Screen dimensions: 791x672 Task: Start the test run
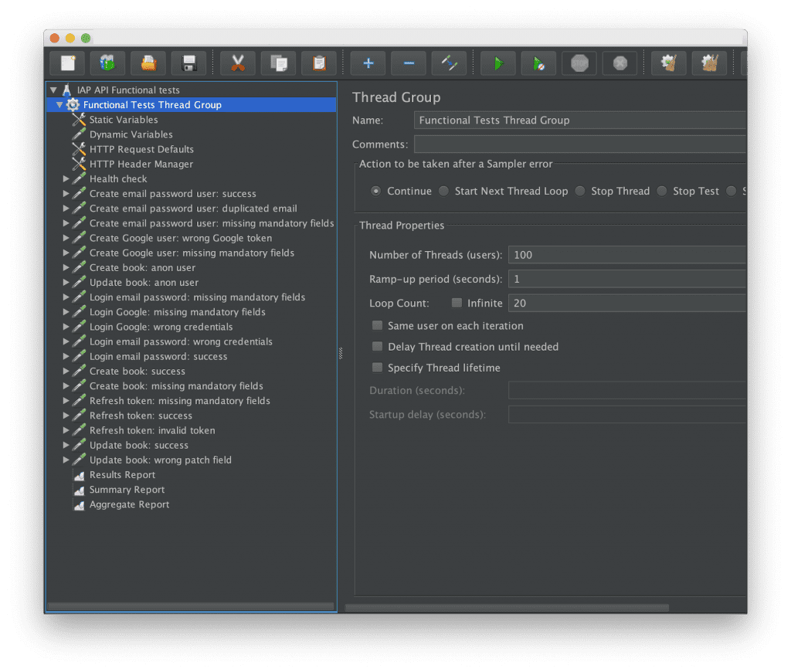[497, 63]
